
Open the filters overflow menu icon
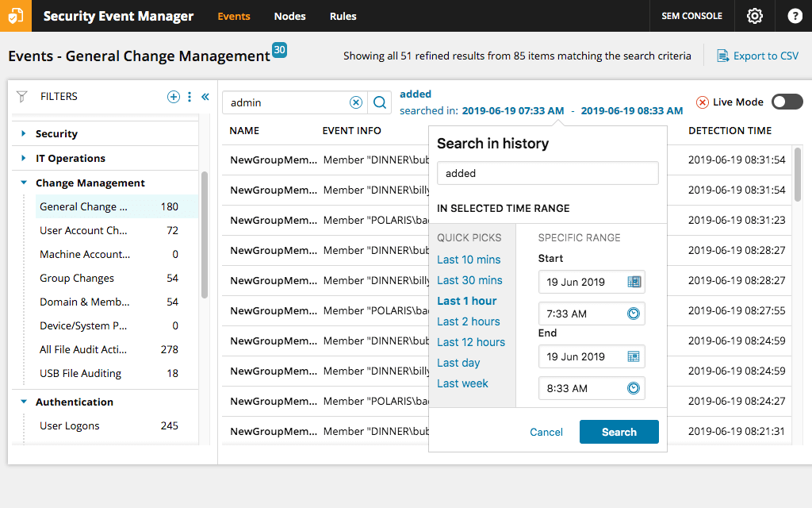pyautogui.click(x=189, y=96)
